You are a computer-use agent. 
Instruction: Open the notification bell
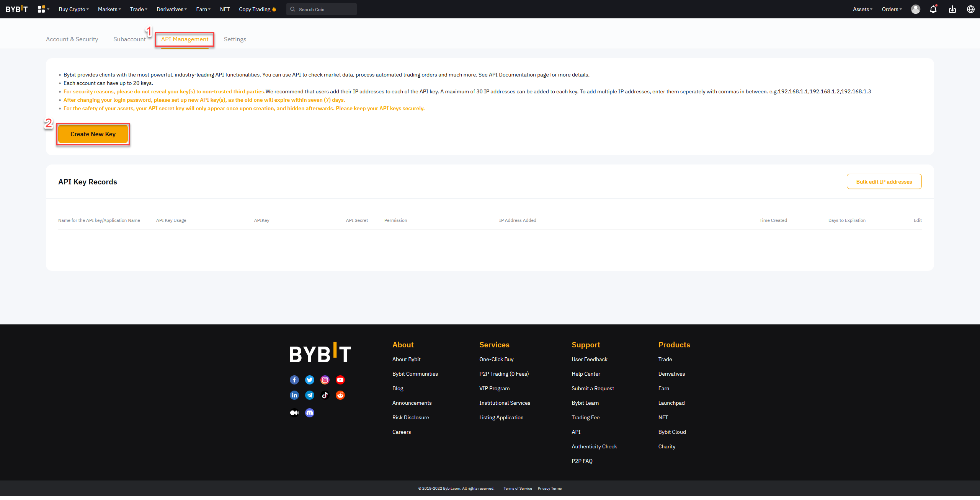click(933, 9)
